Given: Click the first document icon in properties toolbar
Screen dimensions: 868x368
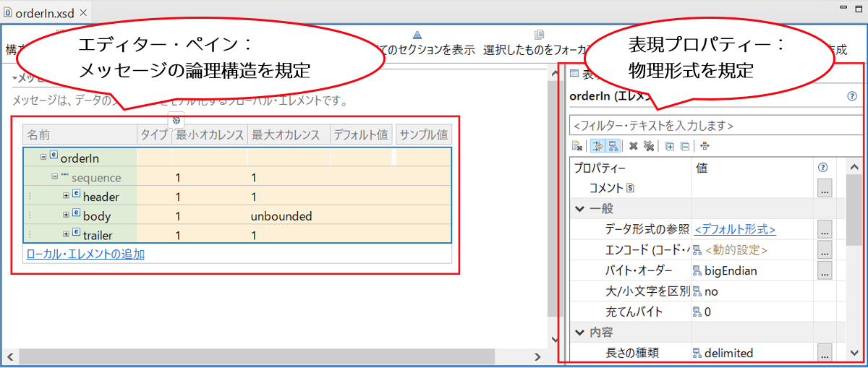Looking at the screenshot, I should pyautogui.click(x=576, y=146).
